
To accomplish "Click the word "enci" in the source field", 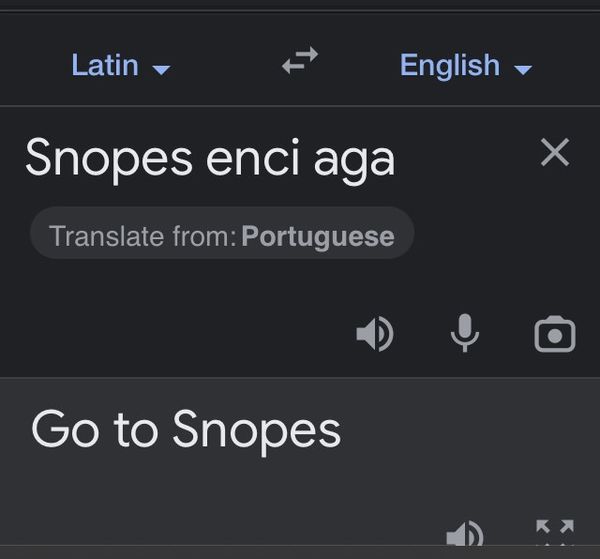I will (x=253, y=158).
